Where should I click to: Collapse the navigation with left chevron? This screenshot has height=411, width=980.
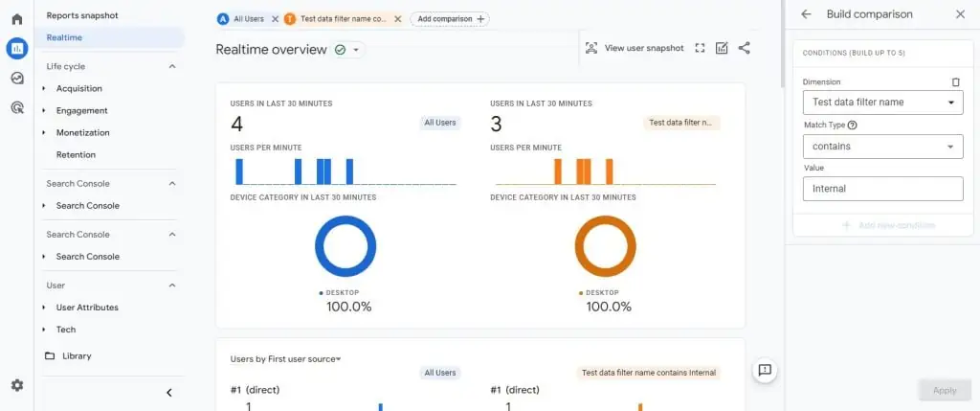(168, 393)
